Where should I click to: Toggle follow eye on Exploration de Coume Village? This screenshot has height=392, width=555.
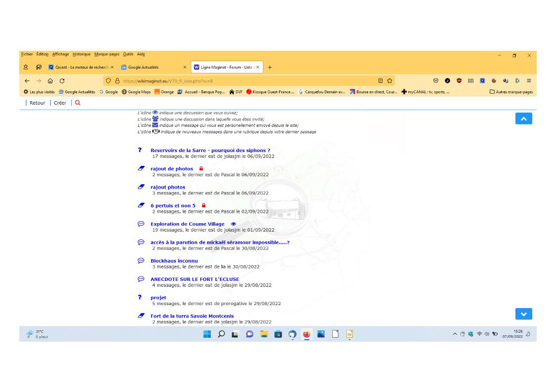click(x=234, y=224)
